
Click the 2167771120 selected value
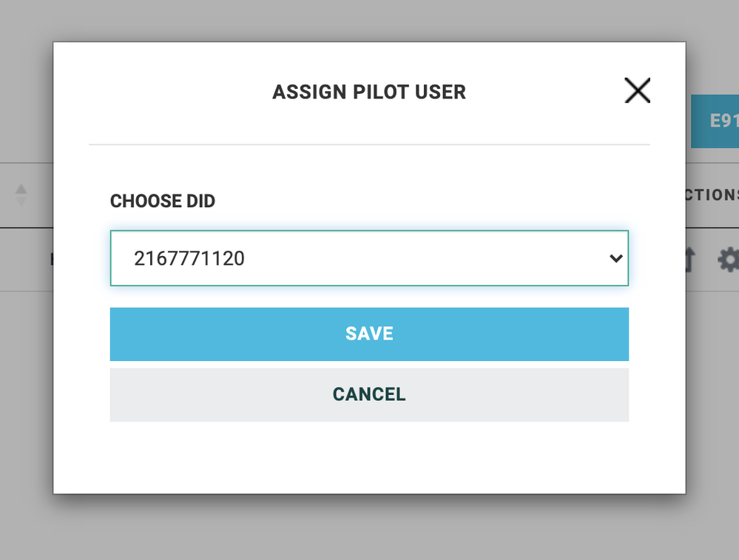pos(189,258)
